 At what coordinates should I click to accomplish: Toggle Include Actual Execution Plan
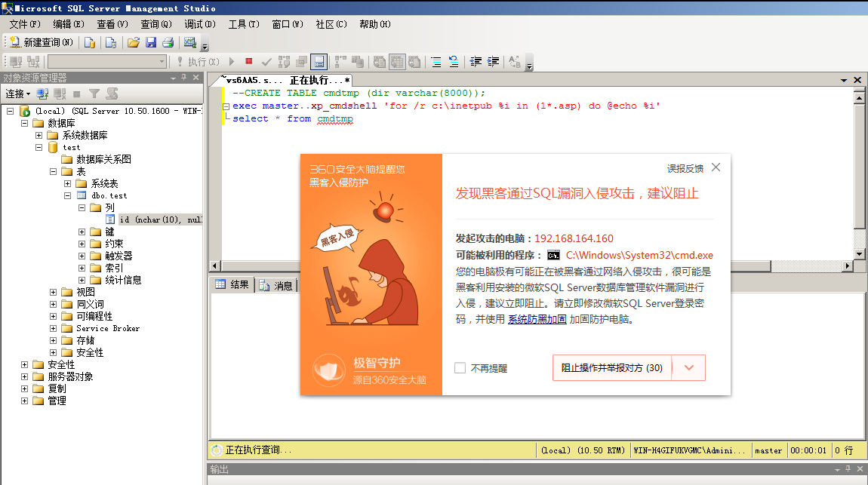click(x=340, y=62)
